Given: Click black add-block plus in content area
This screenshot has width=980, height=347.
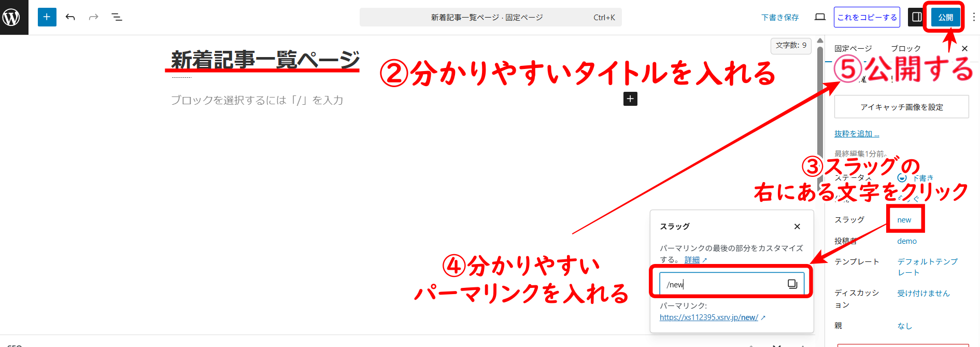Looking at the screenshot, I should 630,99.
